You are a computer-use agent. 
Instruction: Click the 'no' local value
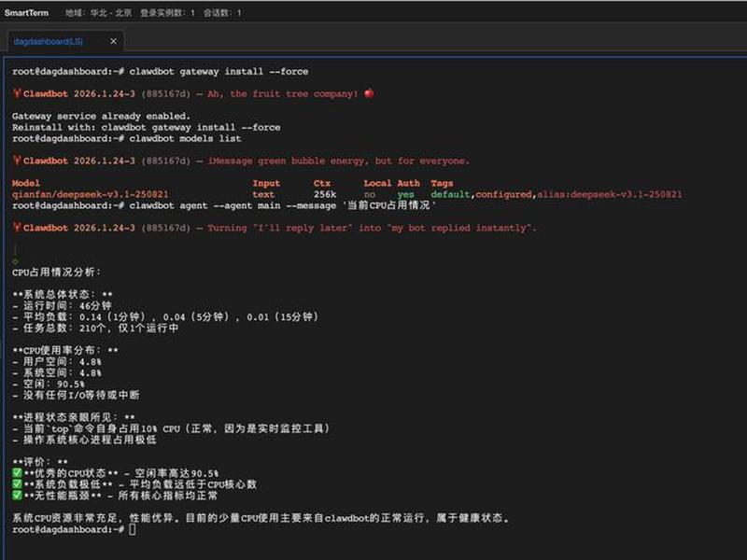370,194
